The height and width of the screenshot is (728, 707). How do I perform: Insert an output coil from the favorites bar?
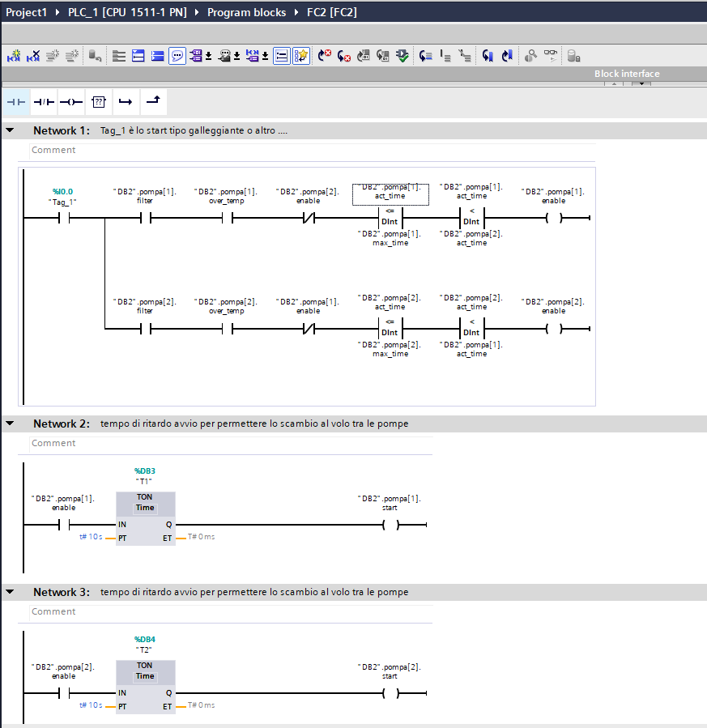coord(71,102)
